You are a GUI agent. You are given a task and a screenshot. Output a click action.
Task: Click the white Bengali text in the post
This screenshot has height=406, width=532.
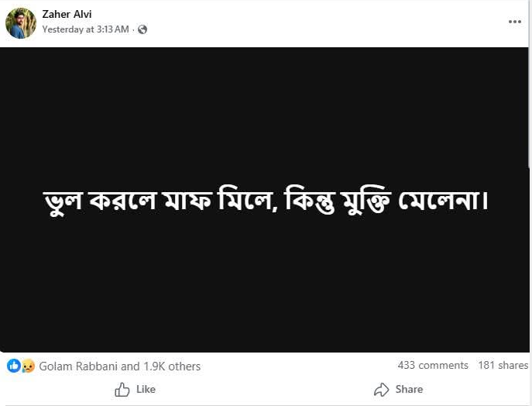pyautogui.click(x=265, y=201)
